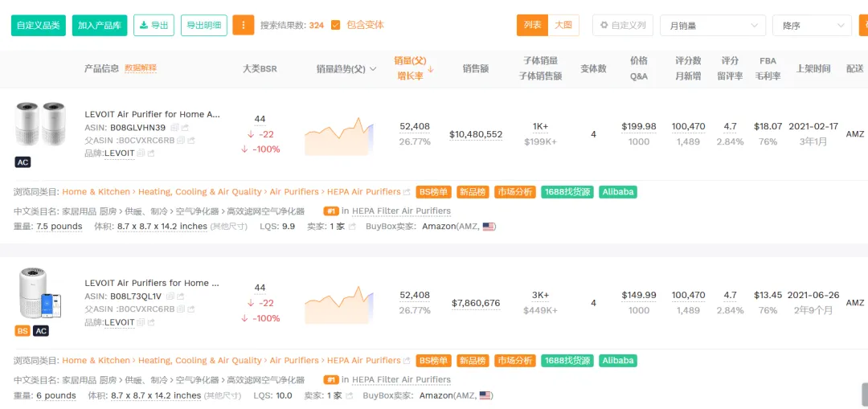Open the orange three-dot more options button

pyautogui.click(x=243, y=25)
